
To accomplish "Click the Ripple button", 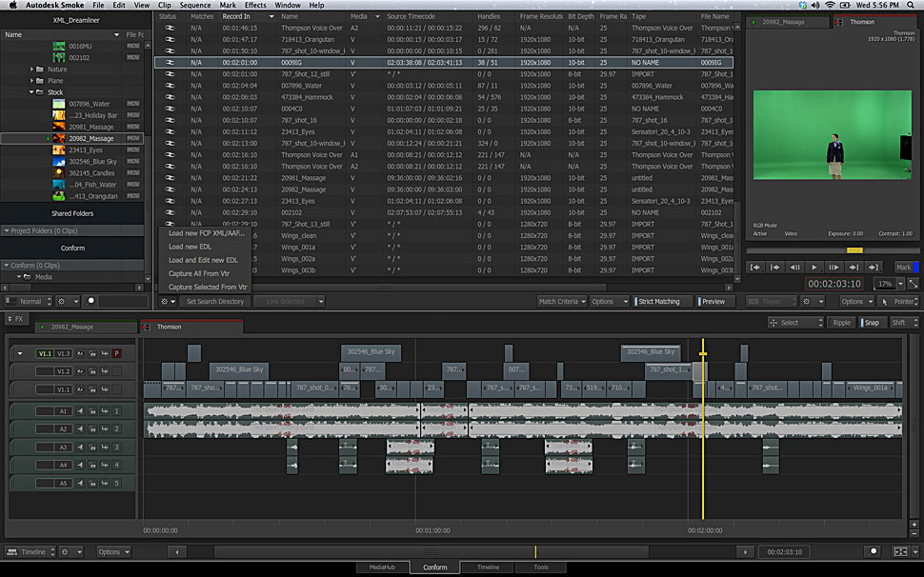I will (x=841, y=323).
